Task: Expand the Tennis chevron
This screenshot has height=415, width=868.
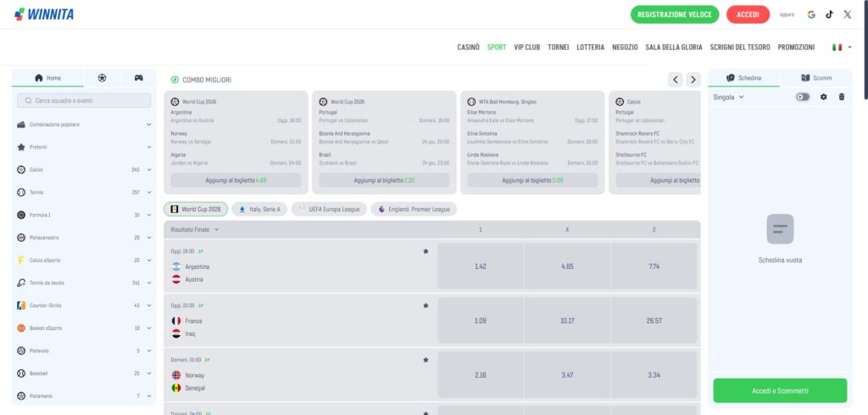Action: tap(149, 193)
